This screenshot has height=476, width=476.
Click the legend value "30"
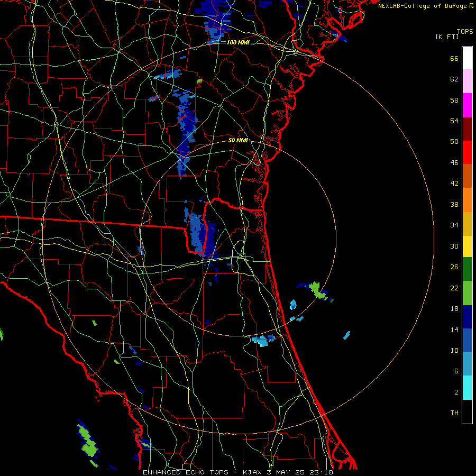pos(454,246)
